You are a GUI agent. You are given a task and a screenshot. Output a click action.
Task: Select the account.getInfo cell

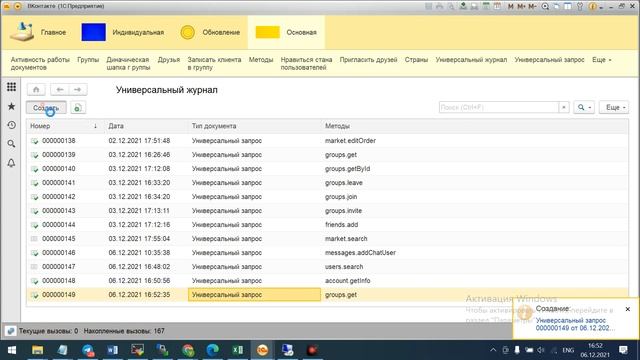[475, 281]
